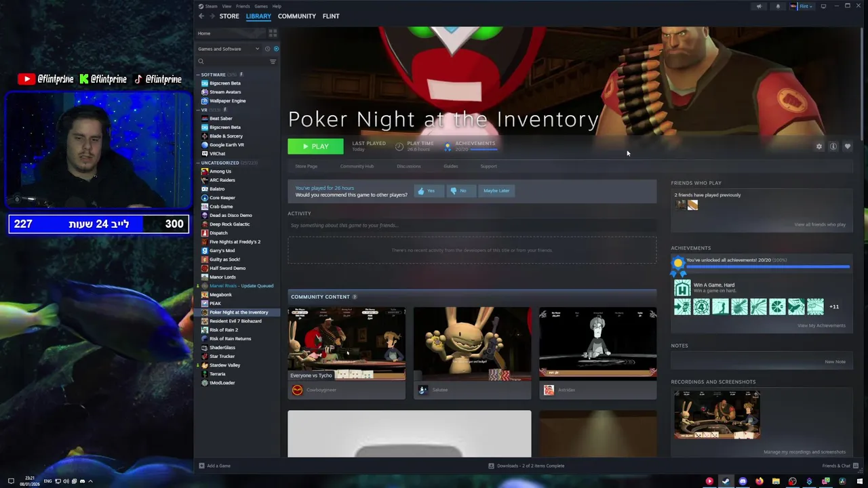The width and height of the screenshot is (868, 488).
Task: Enter Big Picture mode monitor icon
Action: tap(823, 6)
